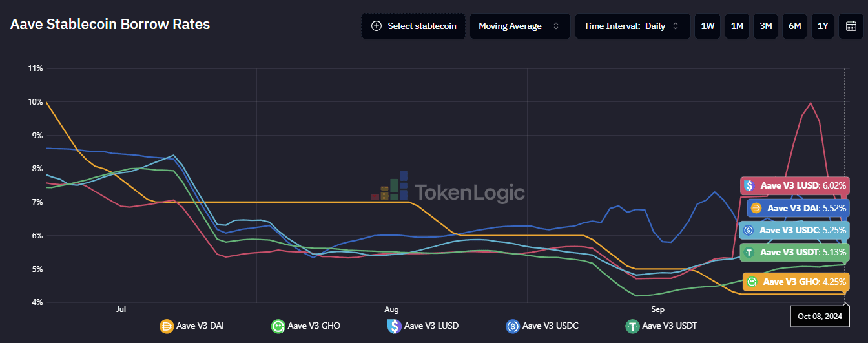Switch to the 1W time range

pos(708,26)
